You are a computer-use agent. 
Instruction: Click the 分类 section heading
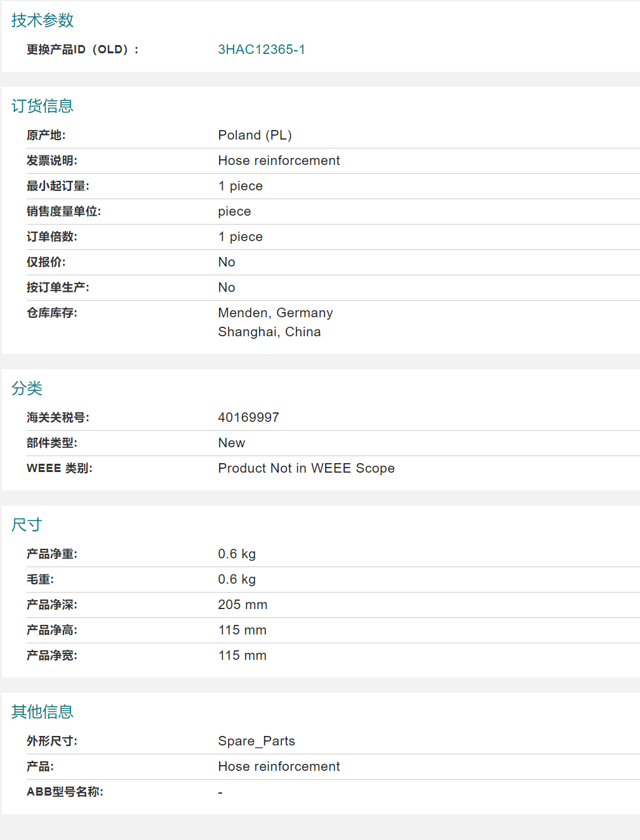[27, 388]
